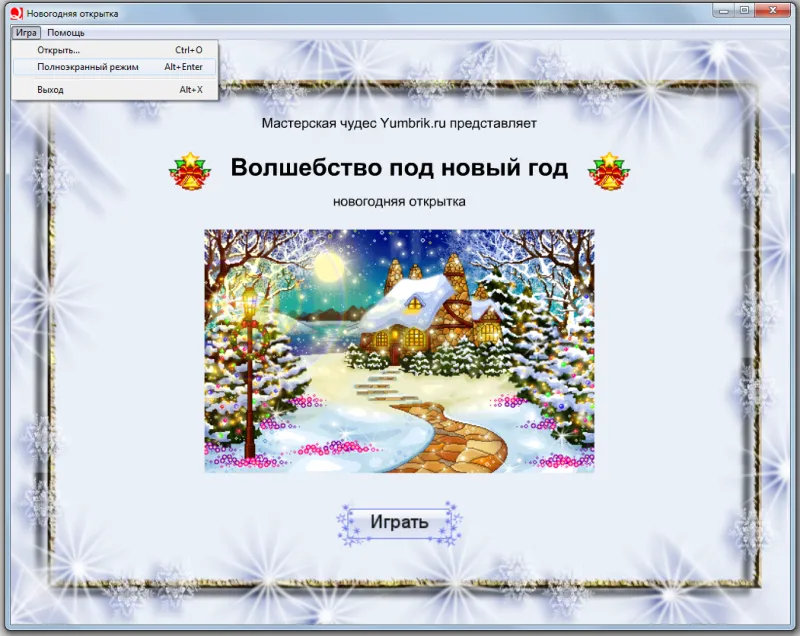Click the title Волшебство под новый год
800x636 pixels.
399,167
